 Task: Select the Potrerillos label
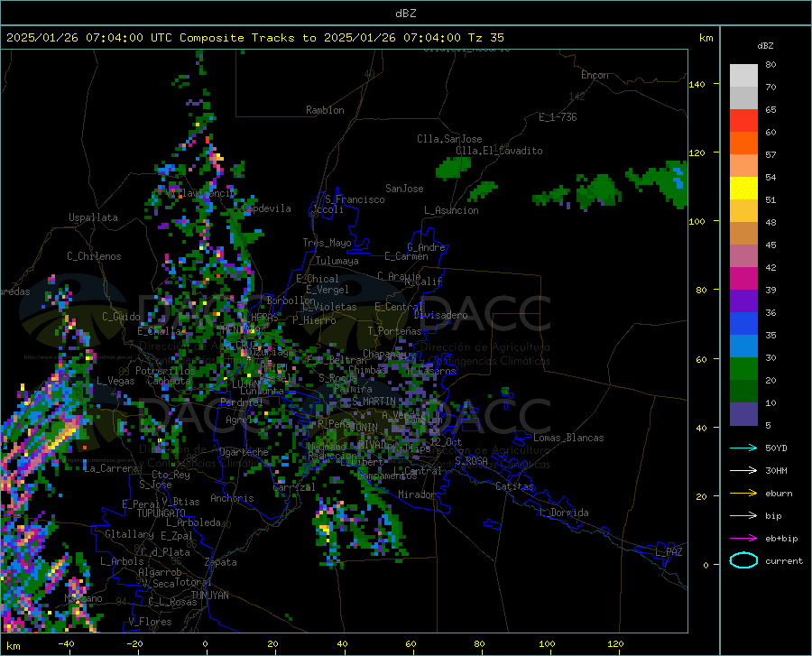[165, 371]
